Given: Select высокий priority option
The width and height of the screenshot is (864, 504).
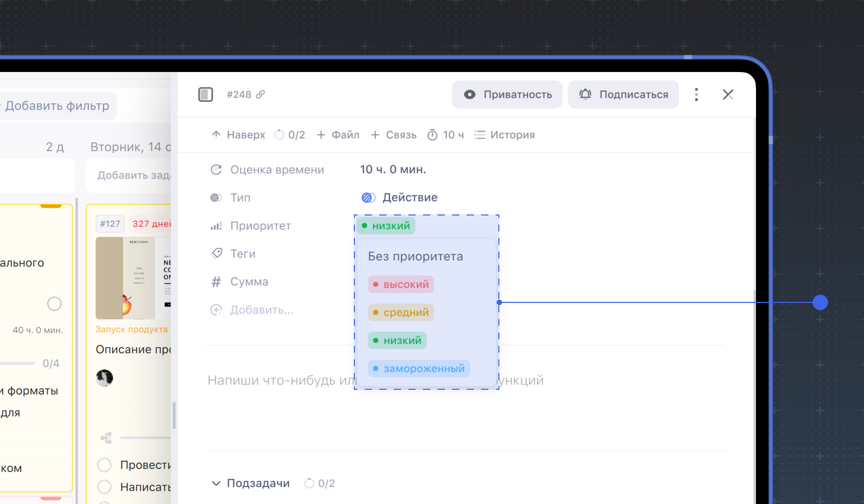Looking at the screenshot, I should (x=401, y=284).
